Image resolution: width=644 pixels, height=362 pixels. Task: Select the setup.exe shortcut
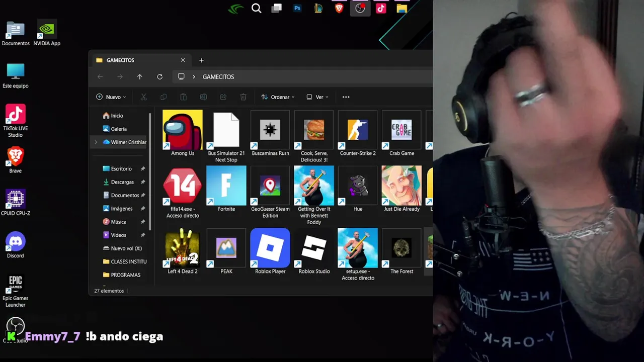click(358, 254)
